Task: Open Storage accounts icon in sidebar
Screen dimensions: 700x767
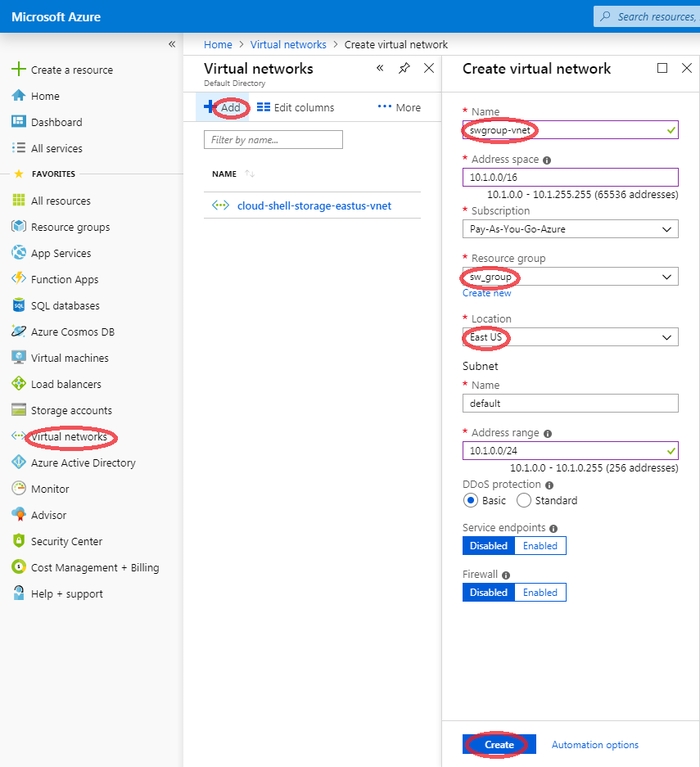Action: 19,410
